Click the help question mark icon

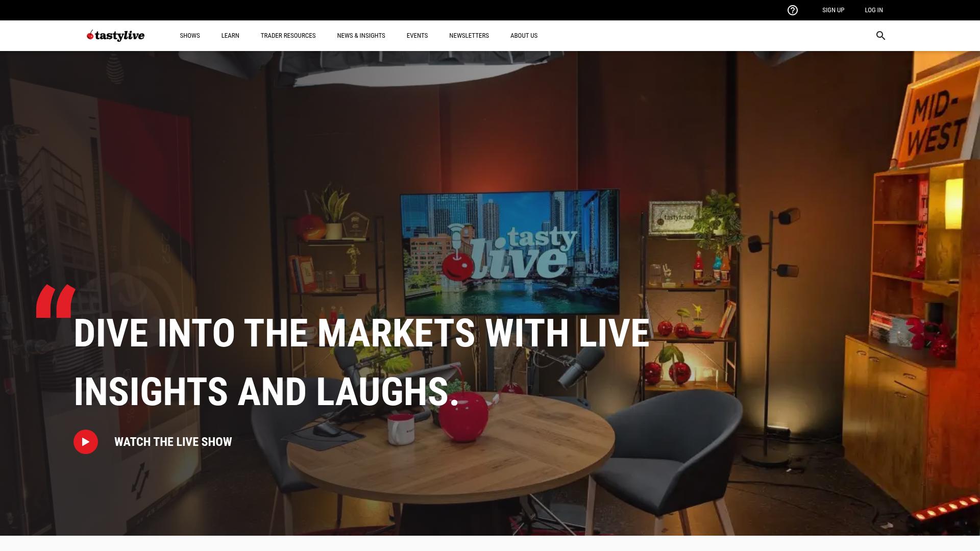792,10
